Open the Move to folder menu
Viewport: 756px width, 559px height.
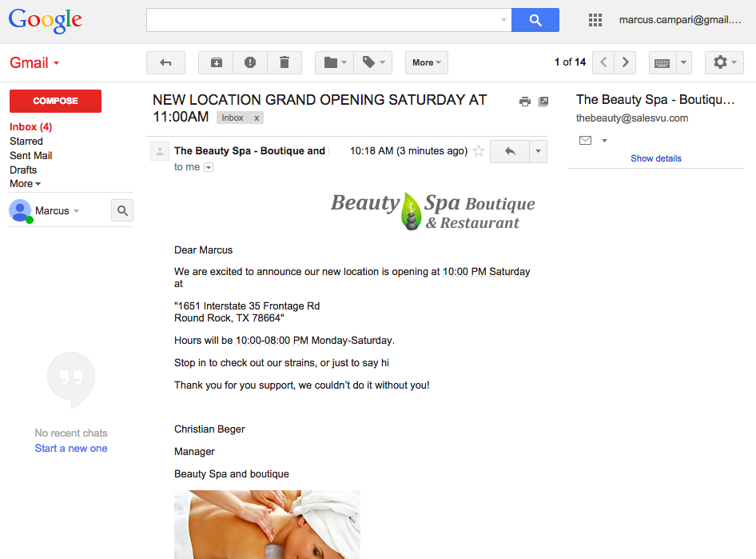[335, 62]
